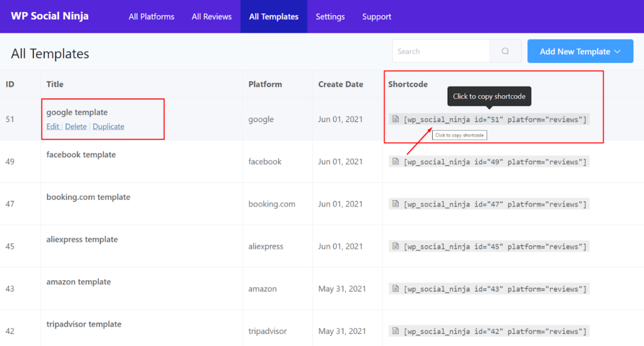The width and height of the screenshot is (644, 346).
Task: Click the amazon template title
Action: pyautogui.click(x=79, y=281)
